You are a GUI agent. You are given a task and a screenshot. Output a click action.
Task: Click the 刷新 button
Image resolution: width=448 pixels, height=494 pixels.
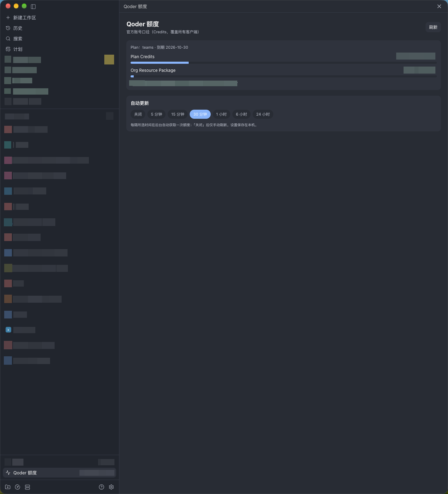pos(433,27)
